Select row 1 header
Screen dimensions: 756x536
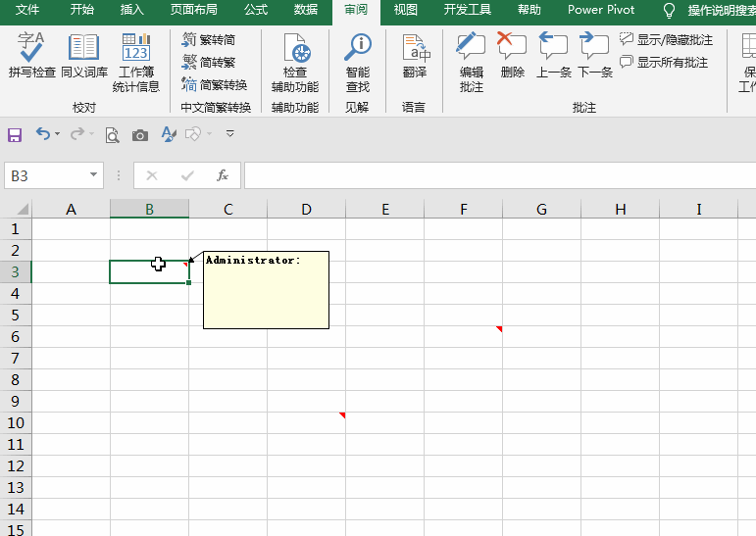(x=16, y=229)
